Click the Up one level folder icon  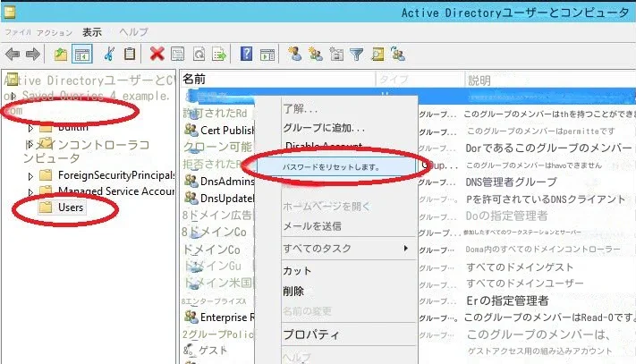click(x=61, y=54)
